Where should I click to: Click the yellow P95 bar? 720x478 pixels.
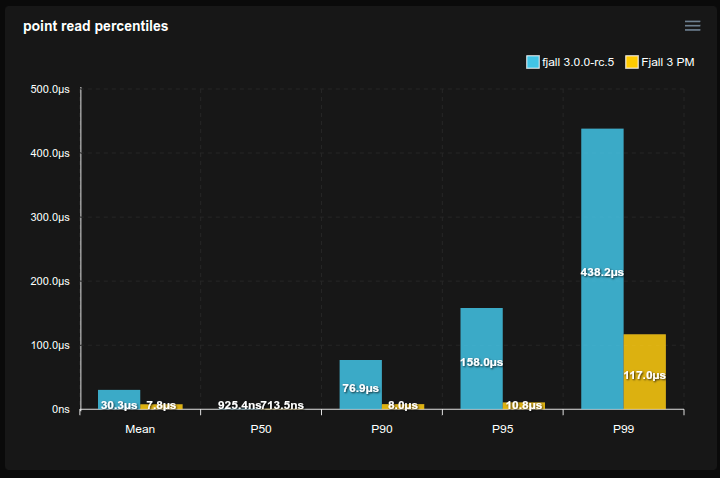(x=523, y=405)
